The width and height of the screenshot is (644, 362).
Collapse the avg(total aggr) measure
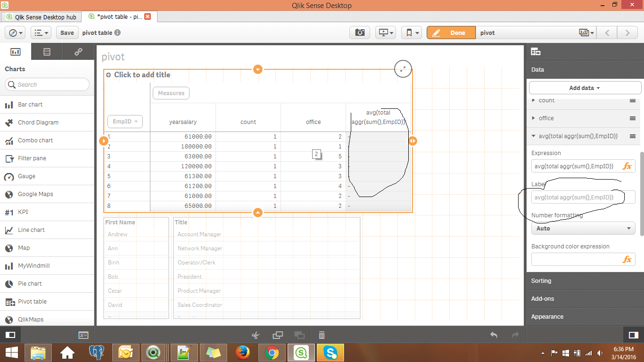533,136
